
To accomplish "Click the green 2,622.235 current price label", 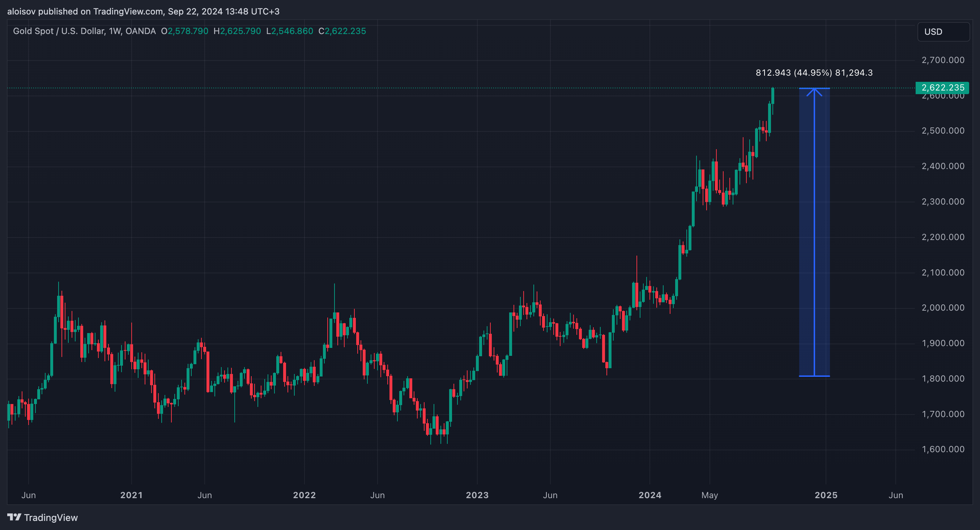I will [x=942, y=88].
